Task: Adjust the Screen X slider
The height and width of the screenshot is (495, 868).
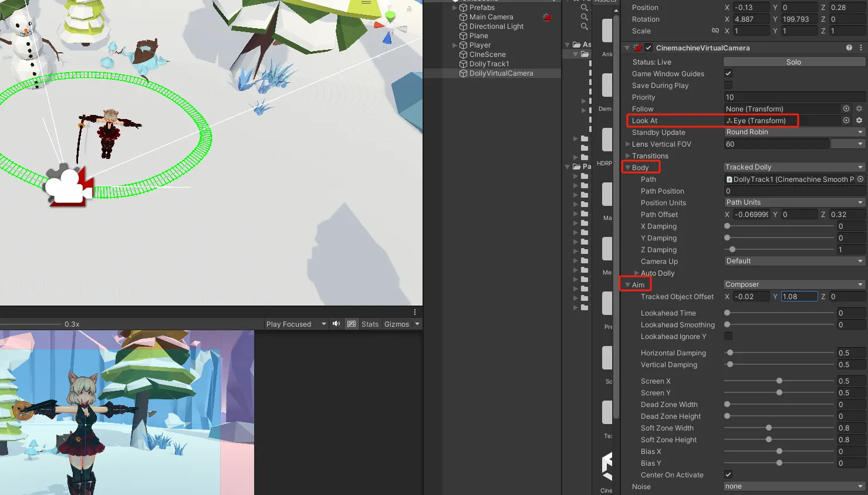Action: (779, 381)
